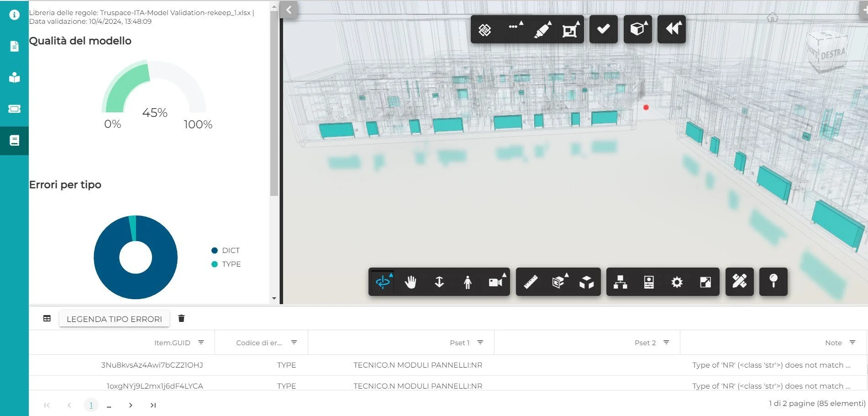This screenshot has height=416, width=868.
Task: Go to next page of results
Action: (131, 405)
